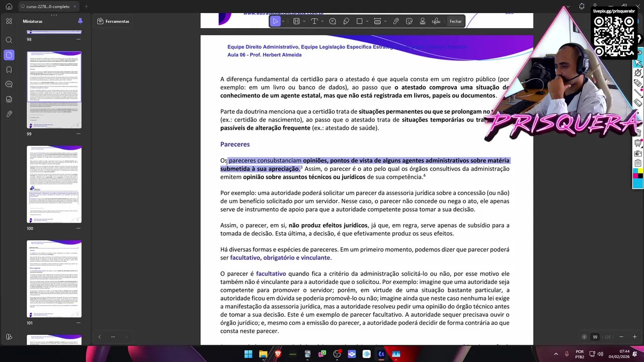Image resolution: width=644 pixels, height=362 pixels.
Task: Choose the highlight text tool
Action: [x=296, y=21]
